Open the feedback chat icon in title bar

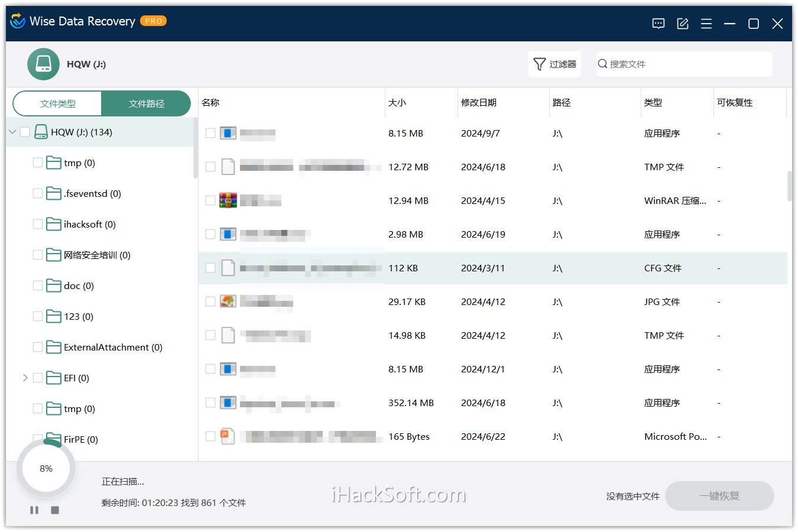658,24
